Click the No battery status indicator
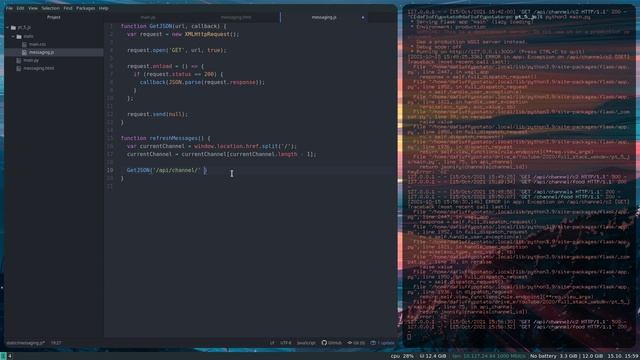 543,356
